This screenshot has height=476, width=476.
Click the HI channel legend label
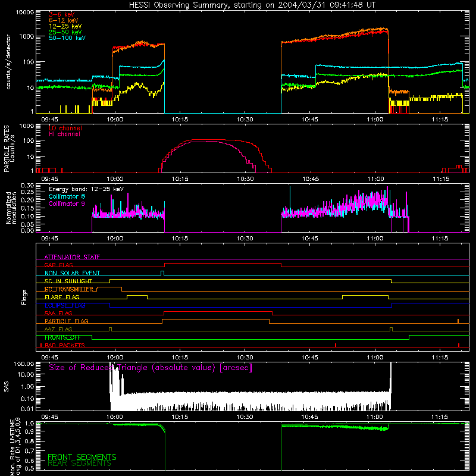coord(64,134)
